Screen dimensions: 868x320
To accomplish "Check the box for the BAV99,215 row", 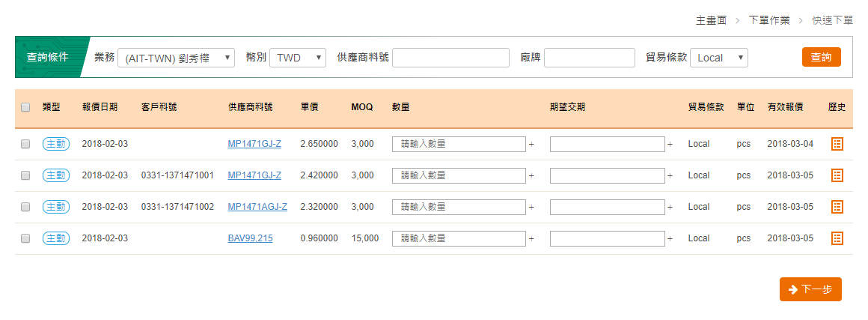I will pos(25,238).
